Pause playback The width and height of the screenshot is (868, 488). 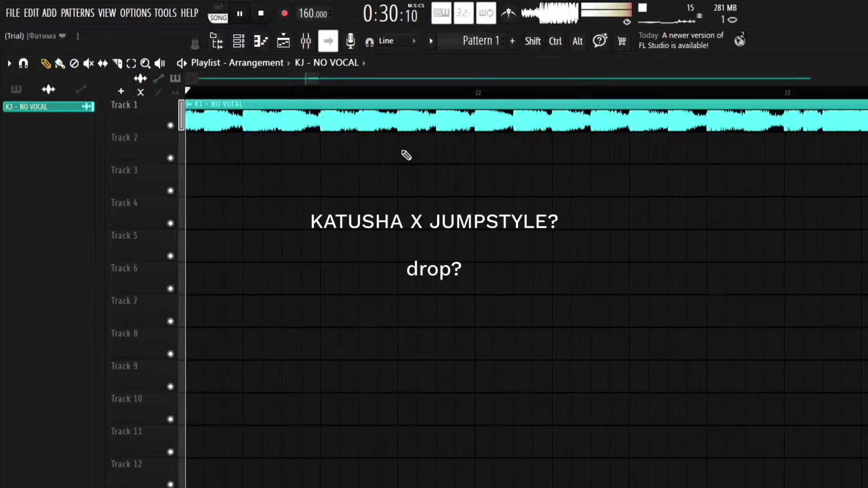click(240, 14)
